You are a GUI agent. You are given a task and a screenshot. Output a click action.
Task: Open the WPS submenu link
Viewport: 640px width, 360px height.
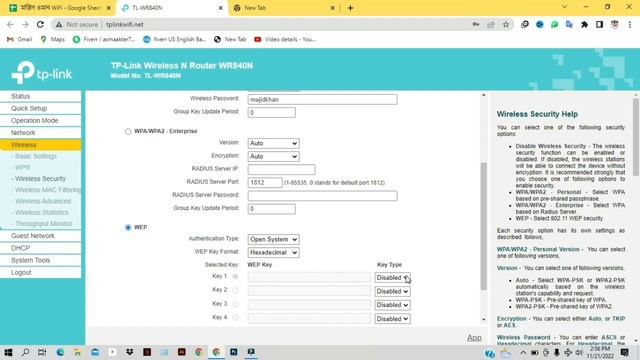[x=22, y=167]
